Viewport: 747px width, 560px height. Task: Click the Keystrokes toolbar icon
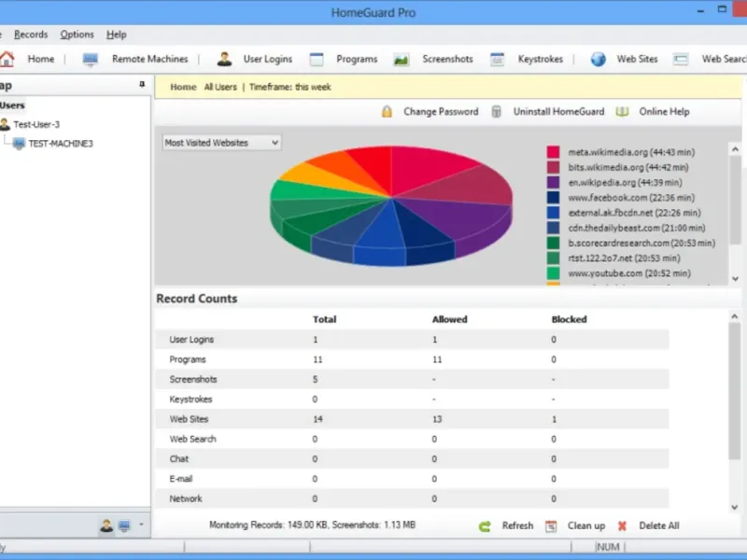point(497,60)
